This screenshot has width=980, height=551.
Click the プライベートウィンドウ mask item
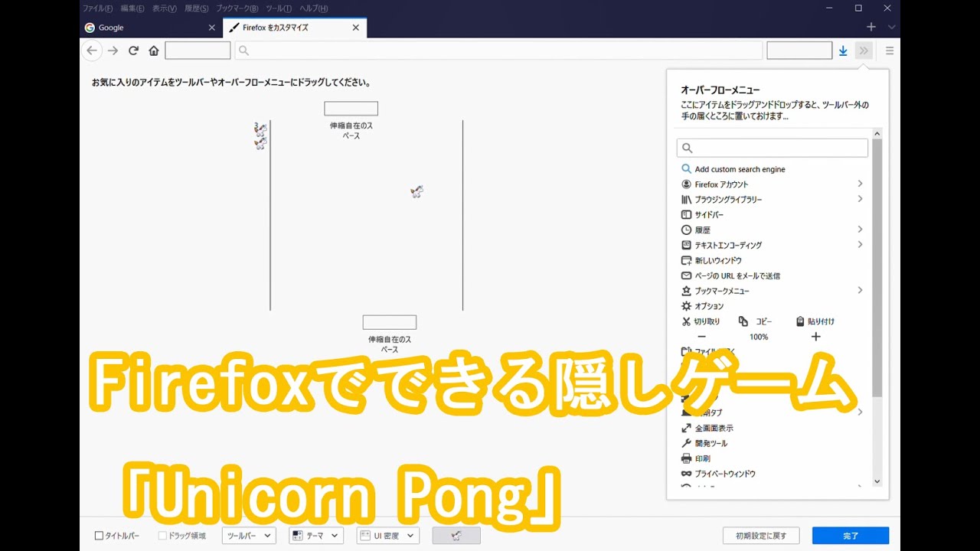(x=772, y=474)
